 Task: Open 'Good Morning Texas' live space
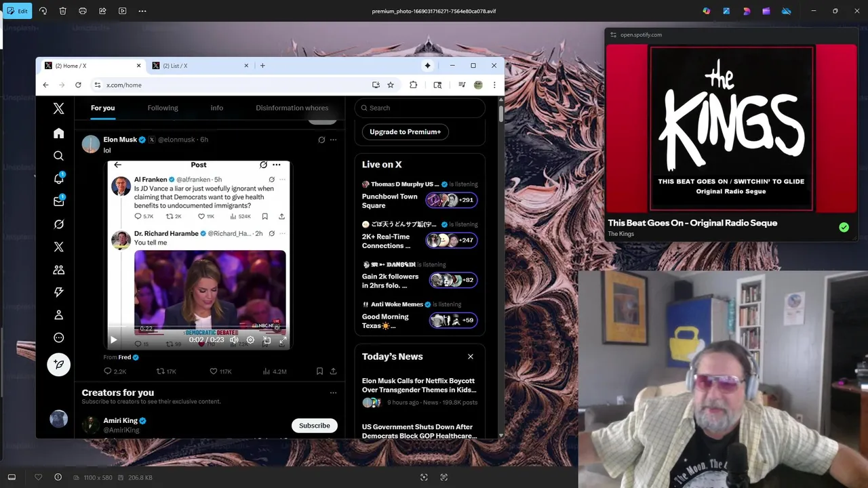pos(419,316)
